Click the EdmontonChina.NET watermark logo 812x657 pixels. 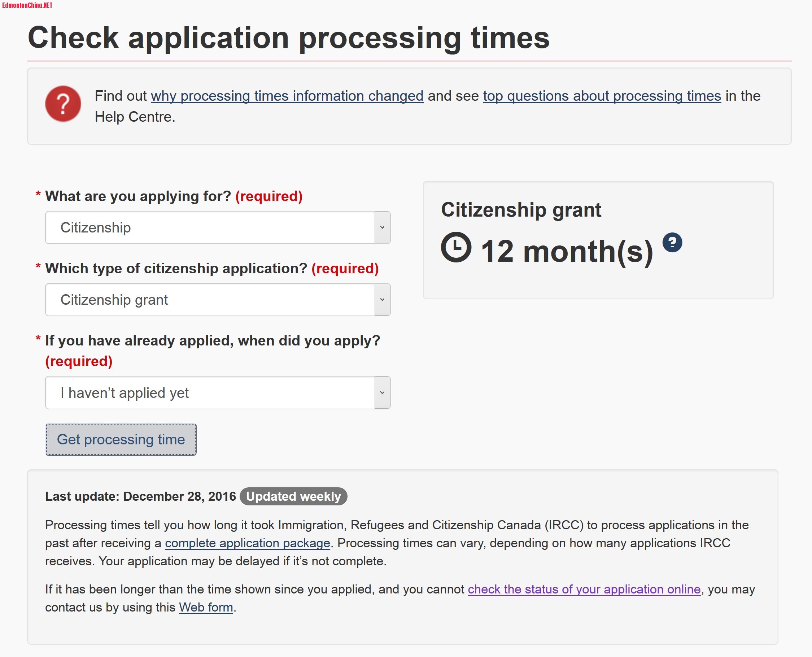click(x=27, y=5)
